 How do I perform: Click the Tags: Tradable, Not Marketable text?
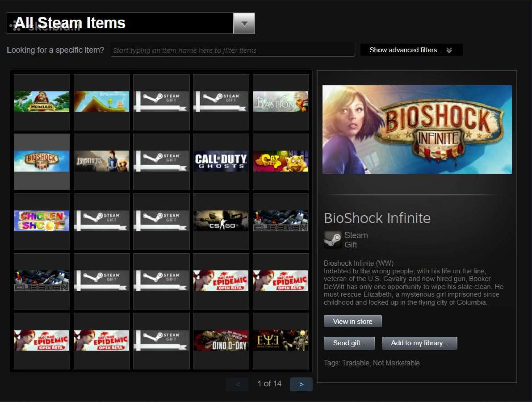[372, 363]
